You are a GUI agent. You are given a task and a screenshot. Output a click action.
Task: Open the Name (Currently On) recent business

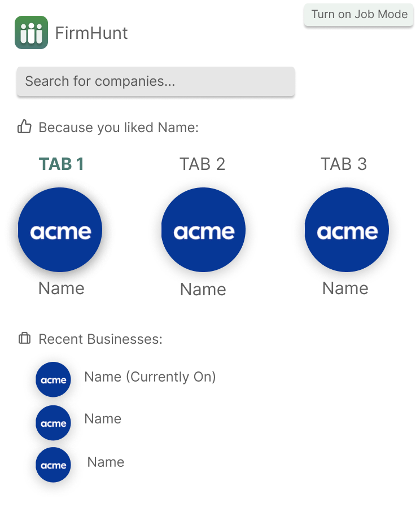coord(150,377)
